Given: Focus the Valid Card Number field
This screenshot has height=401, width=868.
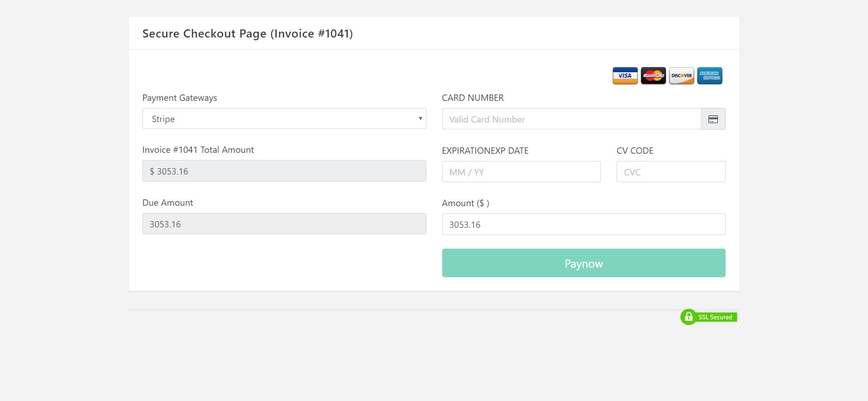Looking at the screenshot, I should 571,119.
